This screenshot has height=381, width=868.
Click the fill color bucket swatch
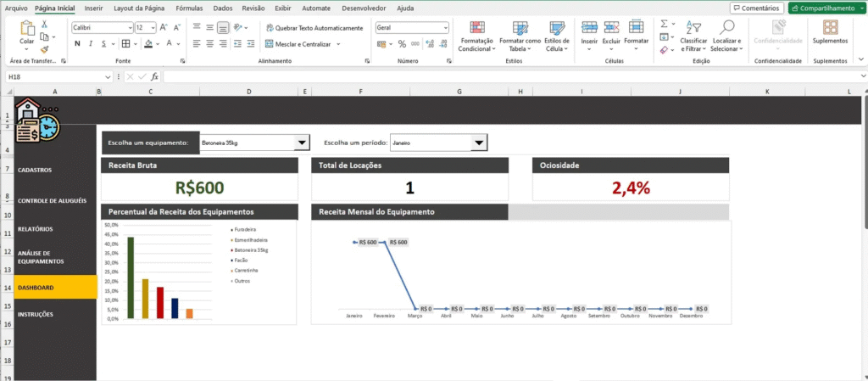click(x=148, y=43)
